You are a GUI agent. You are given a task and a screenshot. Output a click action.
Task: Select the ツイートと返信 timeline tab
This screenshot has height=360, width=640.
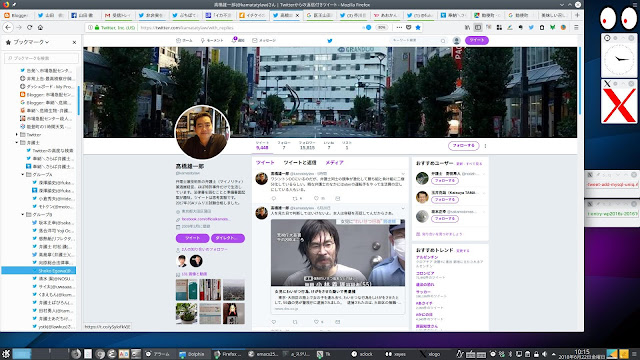pyautogui.click(x=300, y=162)
